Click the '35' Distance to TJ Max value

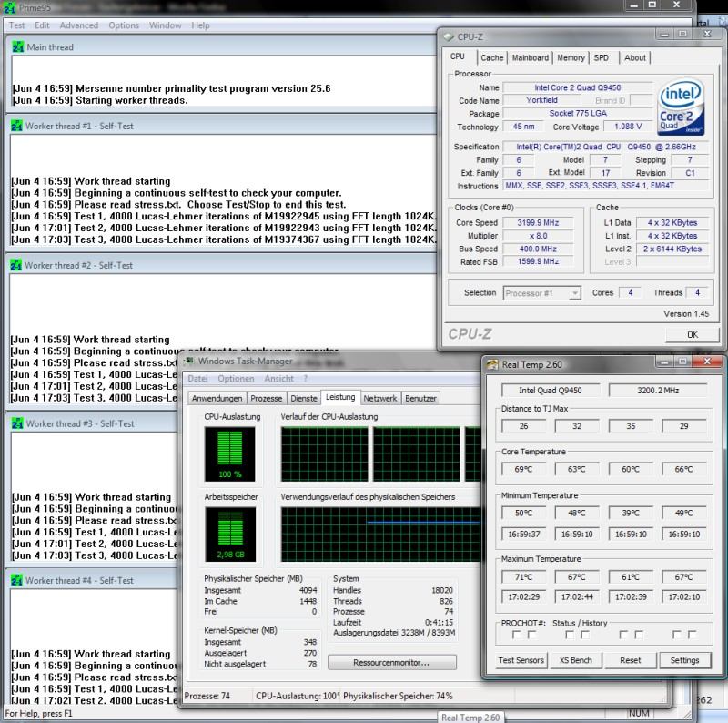(x=631, y=426)
